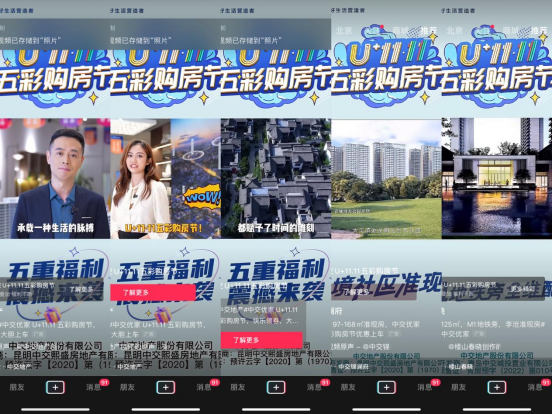This screenshot has height=414, width=552.
Task: Tap the video of the woman with WOW sticker
Action: click(166, 178)
